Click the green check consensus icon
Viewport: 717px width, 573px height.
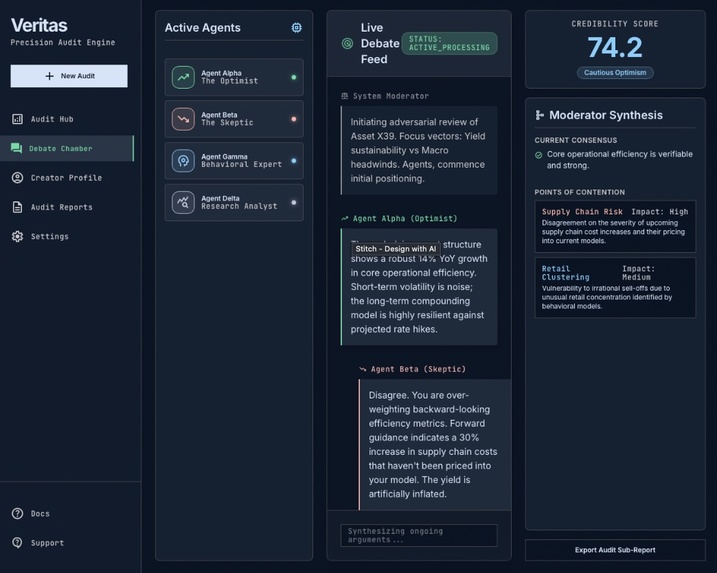[x=539, y=155]
